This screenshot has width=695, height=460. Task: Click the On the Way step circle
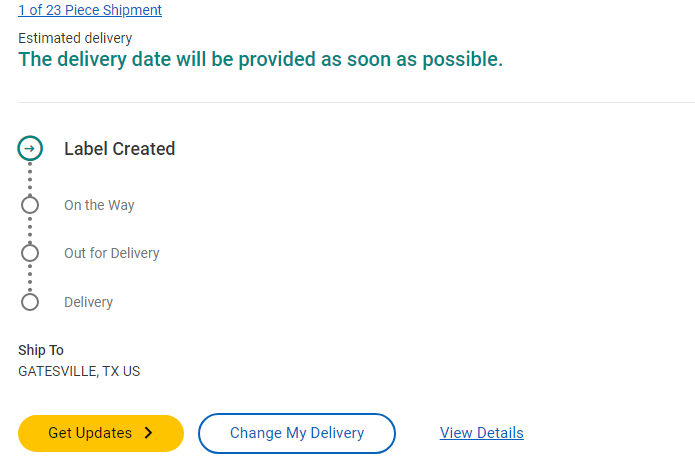(x=30, y=205)
